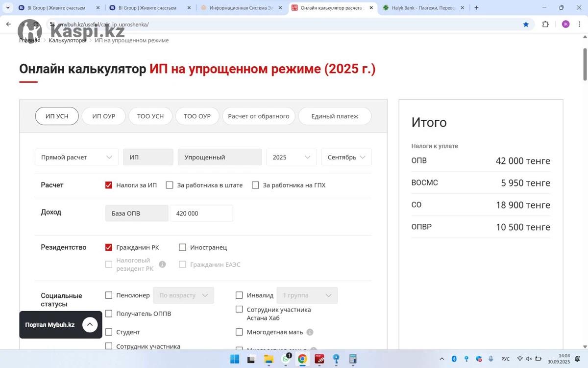The height and width of the screenshot is (368, 588).
Task: Expand the 2025 year dropdown
Action: [x=291, y=157]
